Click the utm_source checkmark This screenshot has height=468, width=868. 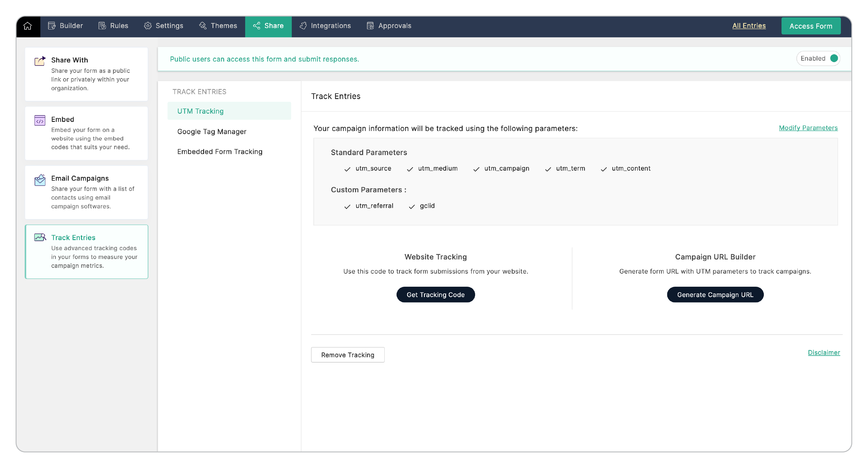347,169
